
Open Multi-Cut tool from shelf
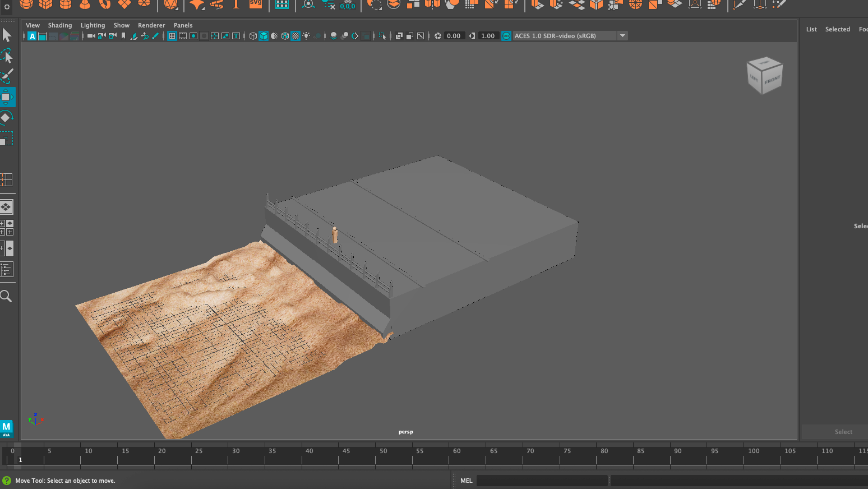point(740,4)
